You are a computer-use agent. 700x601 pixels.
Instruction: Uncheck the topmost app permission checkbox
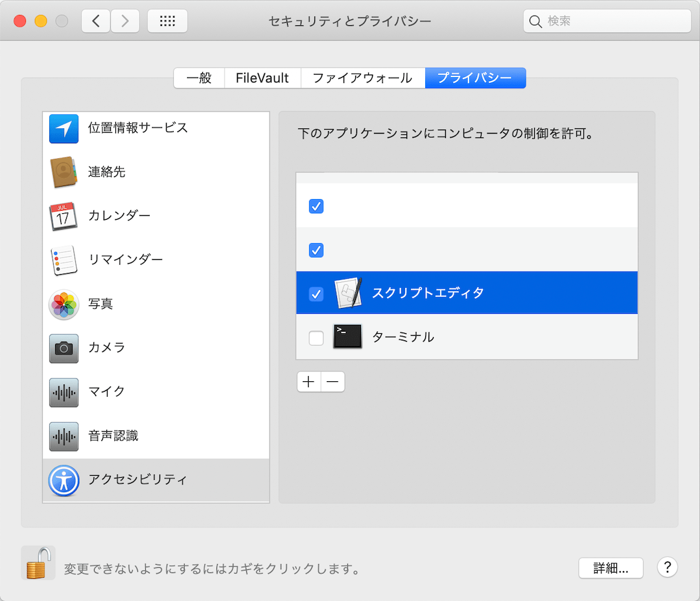coord(316,206)
